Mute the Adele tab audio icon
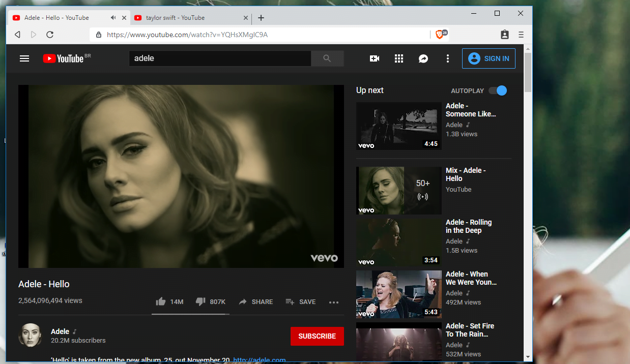The height and width of the screenshot is (364, 630). tap(113, 18)
